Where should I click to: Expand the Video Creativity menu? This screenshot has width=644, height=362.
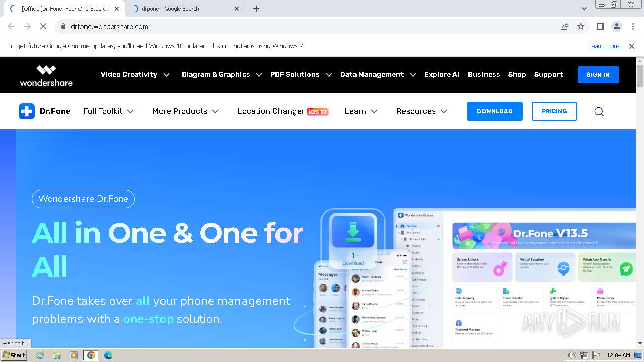tap(135, 74)
